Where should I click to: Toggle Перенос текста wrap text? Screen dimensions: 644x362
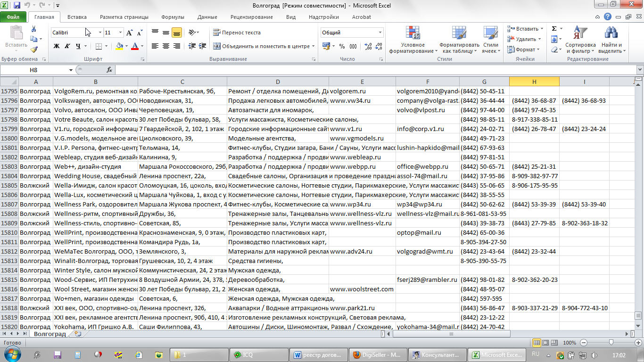pos(237,33)
